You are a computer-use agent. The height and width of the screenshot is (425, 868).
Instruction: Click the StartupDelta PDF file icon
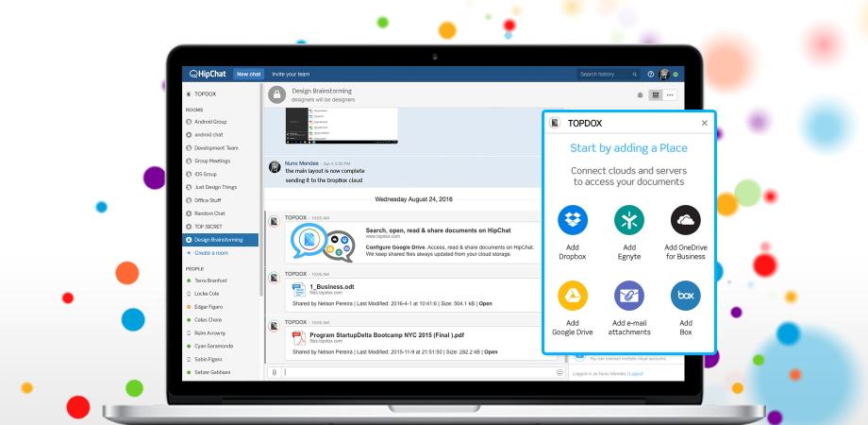coord(299,338)
